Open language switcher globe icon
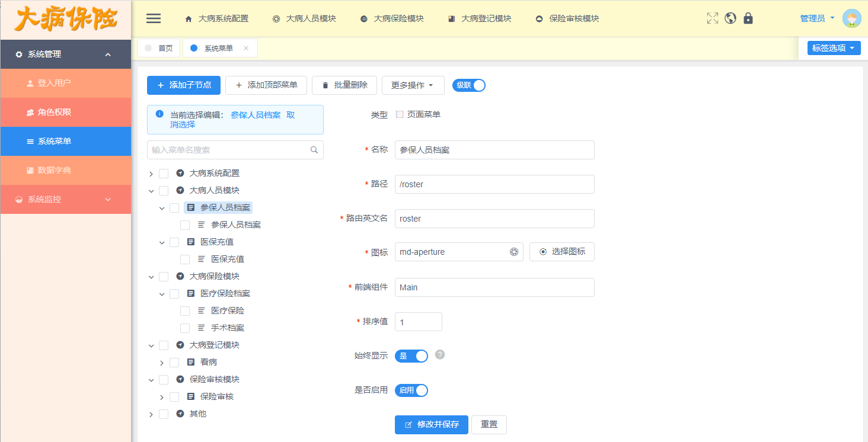Viewport: 868px width, 442px height. (730, 18)
